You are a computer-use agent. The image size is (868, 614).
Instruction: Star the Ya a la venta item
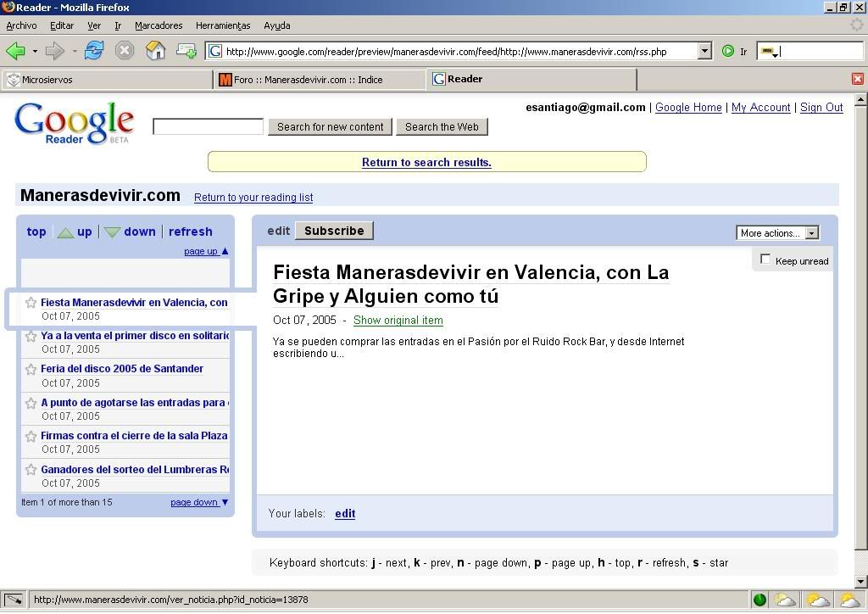[x=31, y=336]
